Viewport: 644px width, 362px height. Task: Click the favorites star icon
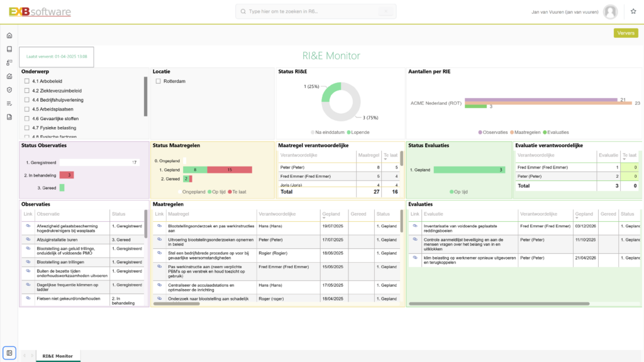tap(633, 11)
